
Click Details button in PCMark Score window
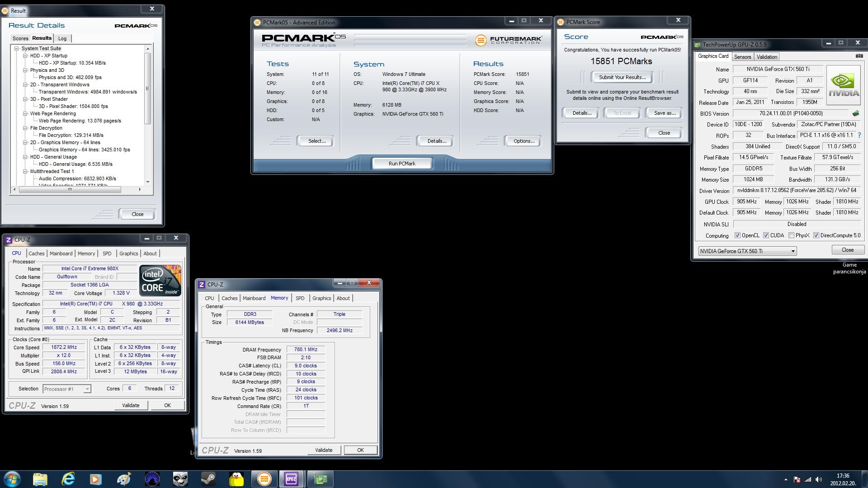(x=581, y=113)
